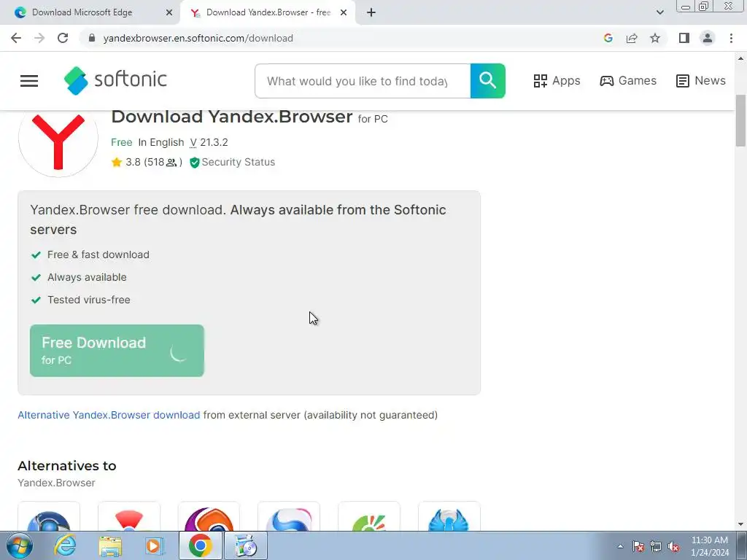Show hidden system tray icons arrow
The height and width of the screenshot is (560, 747).
click(x=620, y=546)
